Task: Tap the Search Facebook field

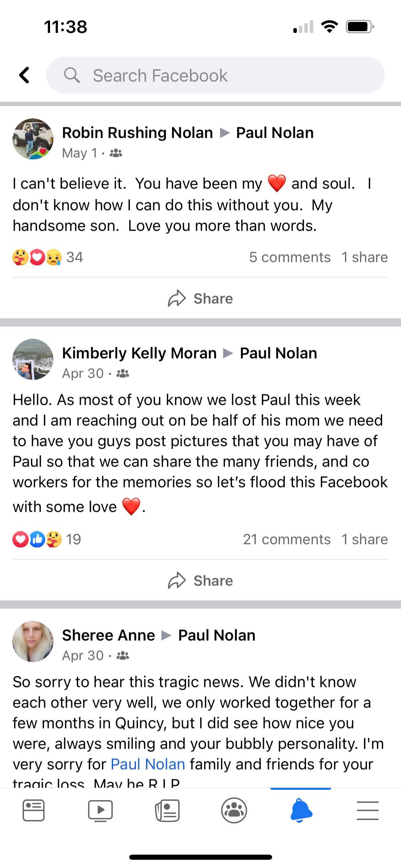Action: click(215, 75)
